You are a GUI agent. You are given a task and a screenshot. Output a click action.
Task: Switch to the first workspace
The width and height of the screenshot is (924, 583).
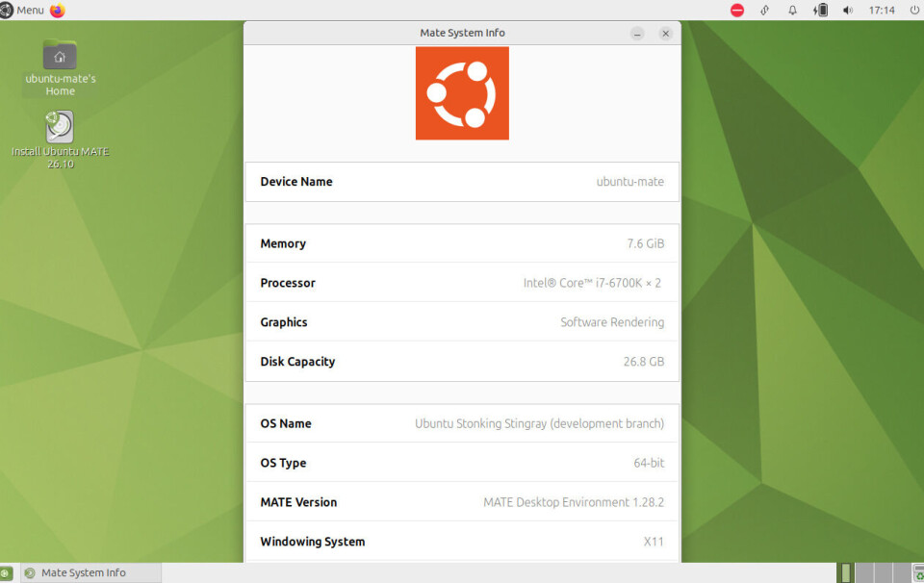pos(846,573)
